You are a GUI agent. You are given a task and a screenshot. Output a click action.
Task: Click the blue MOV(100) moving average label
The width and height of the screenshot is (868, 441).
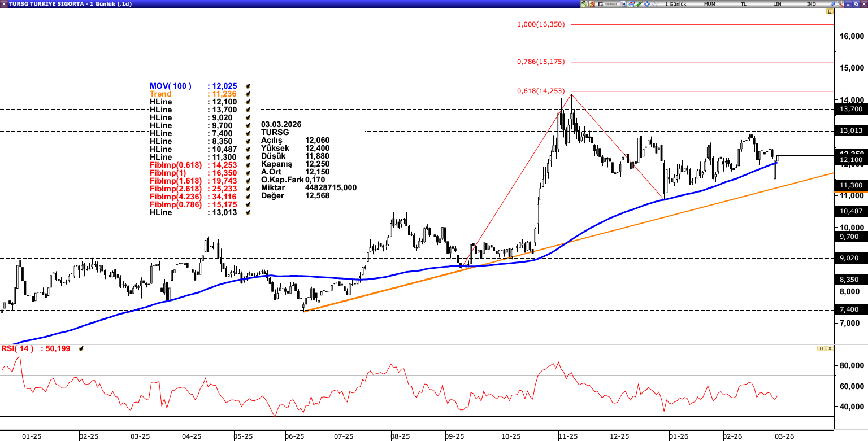171,86
